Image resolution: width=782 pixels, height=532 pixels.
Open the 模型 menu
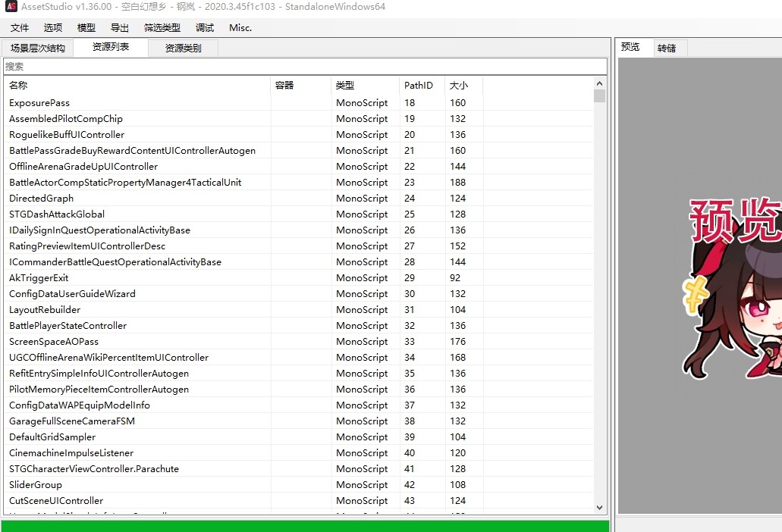(86, 28)
